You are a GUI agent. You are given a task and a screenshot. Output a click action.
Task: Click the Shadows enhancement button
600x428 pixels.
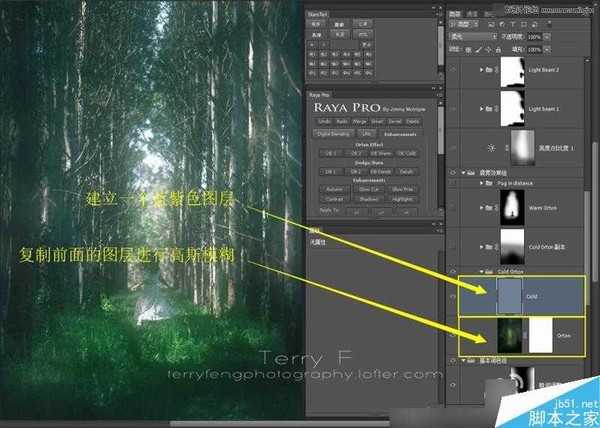[x=368, y=199]
